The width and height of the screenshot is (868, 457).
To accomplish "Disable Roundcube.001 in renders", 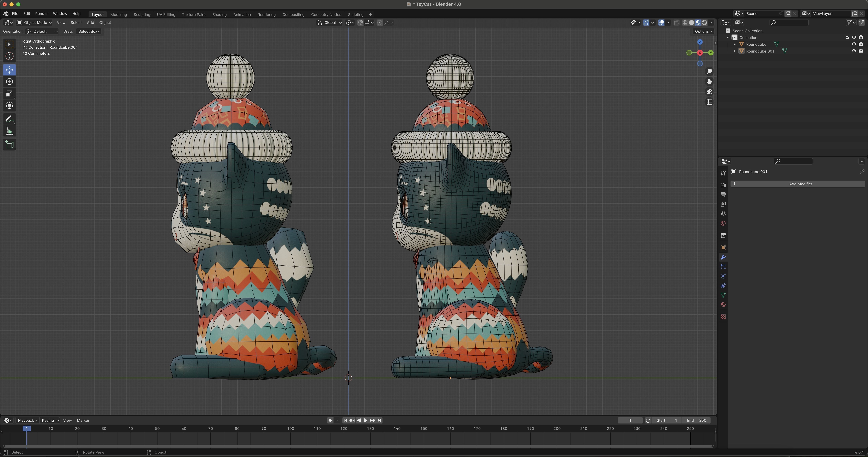I will pos(861,51).
